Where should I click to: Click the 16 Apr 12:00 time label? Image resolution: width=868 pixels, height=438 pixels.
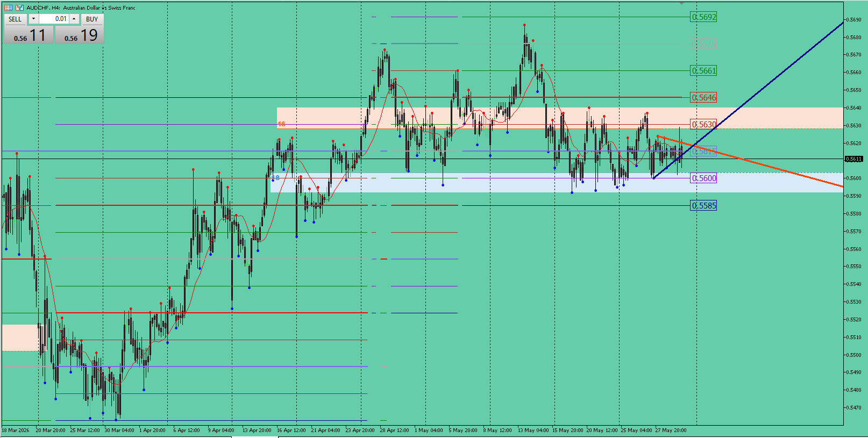291,430
